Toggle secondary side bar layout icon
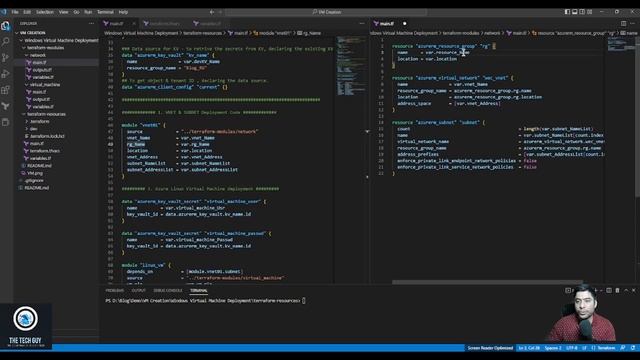Viewport: 640px width, 360px height. [582, 12]
